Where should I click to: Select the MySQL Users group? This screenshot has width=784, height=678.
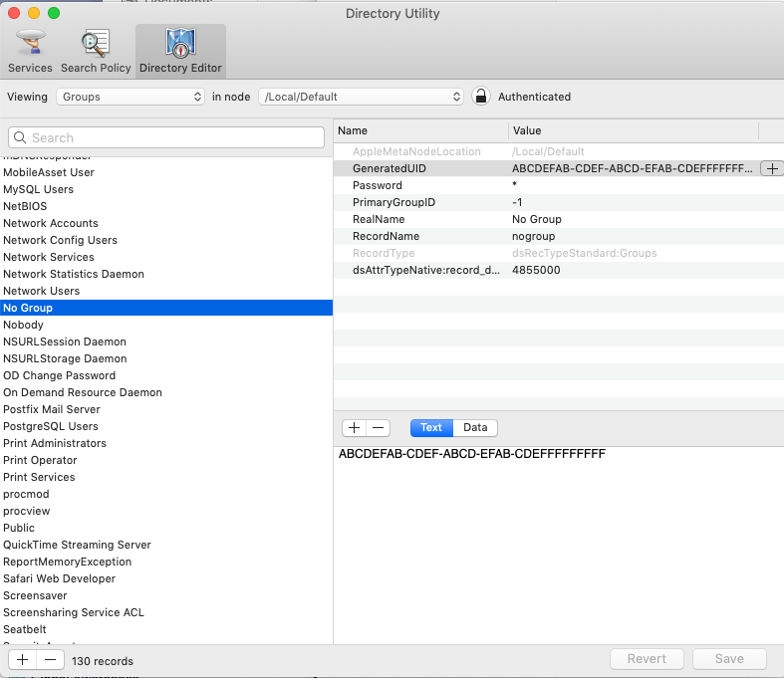[x=166, y=189]
